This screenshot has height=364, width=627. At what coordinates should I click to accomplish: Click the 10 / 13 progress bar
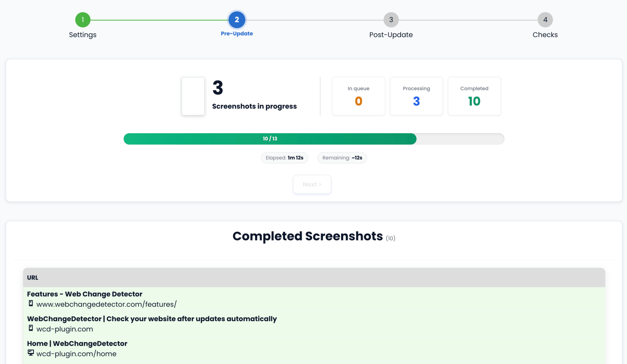(313, 139)
